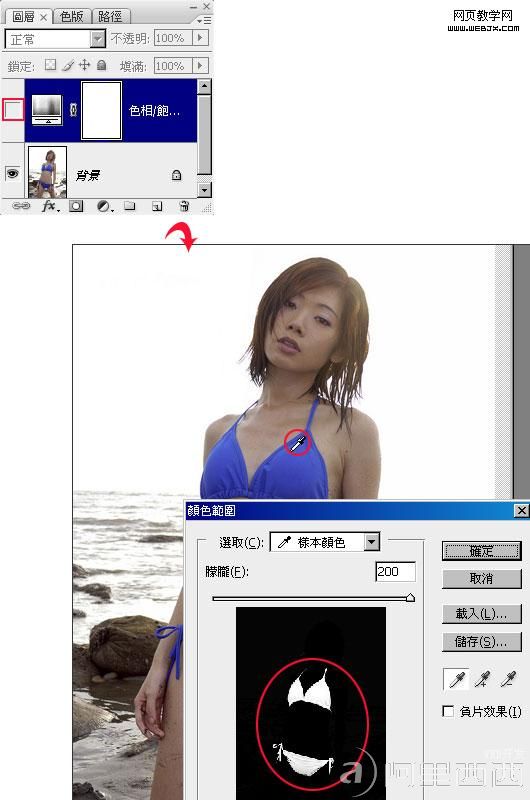Switch to the 路徑 tab
The height and width of the screenshot is (800, 530).
(x=110, y=17)
